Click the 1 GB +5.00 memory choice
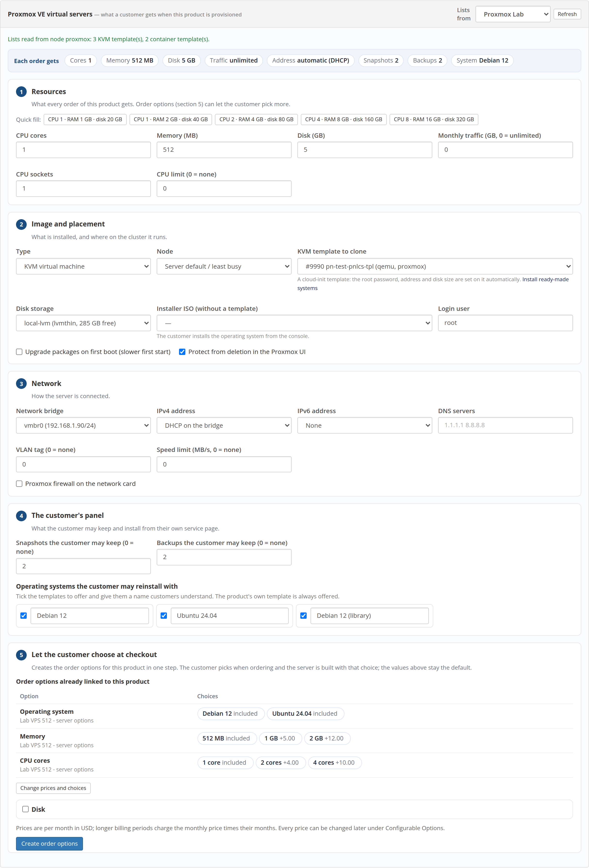This screenshot has height=868, width=589. click(x=280, y=738)
